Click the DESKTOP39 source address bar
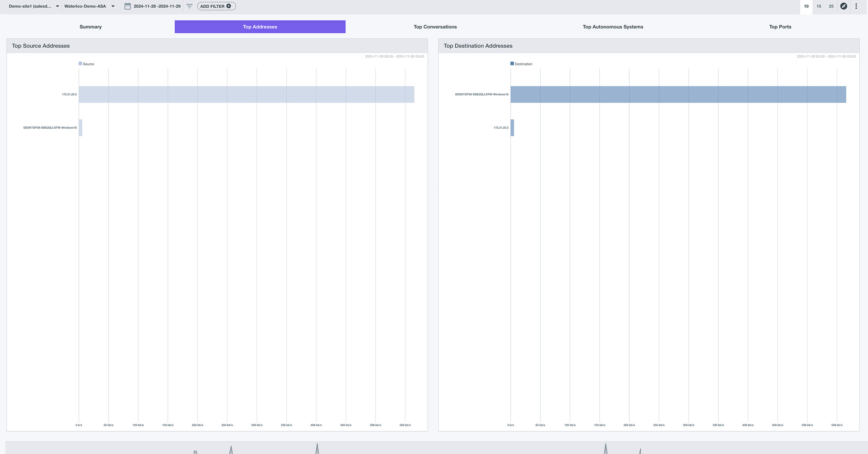 pos(81,128)
